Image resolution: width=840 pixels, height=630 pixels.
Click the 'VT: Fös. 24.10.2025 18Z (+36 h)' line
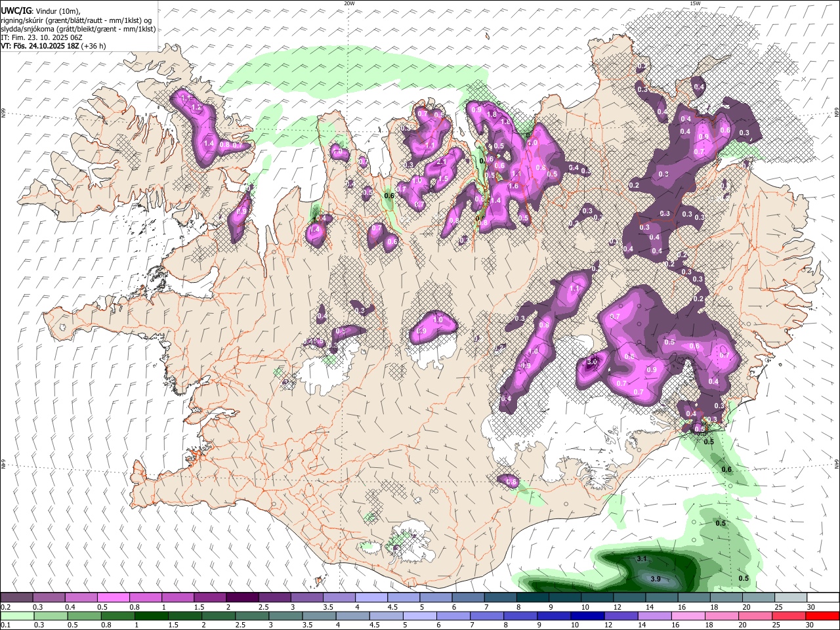pyautogui.click(x=53, y=46)
